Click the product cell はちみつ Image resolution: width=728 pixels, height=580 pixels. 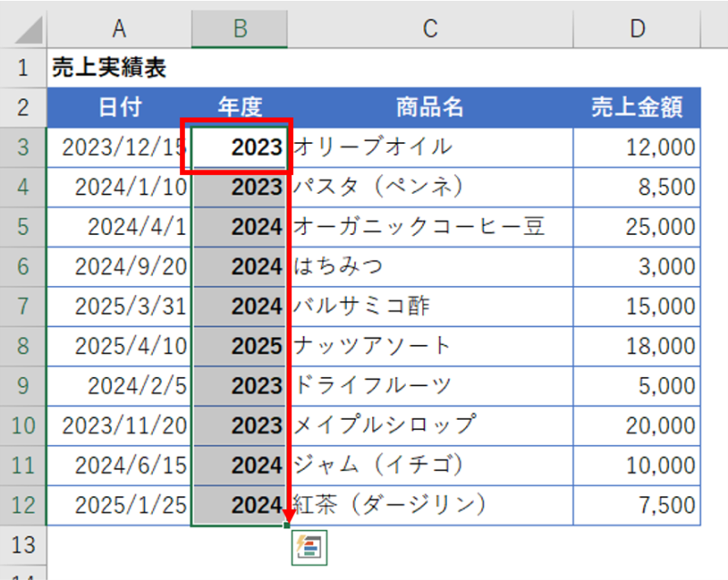pos(430,267)
